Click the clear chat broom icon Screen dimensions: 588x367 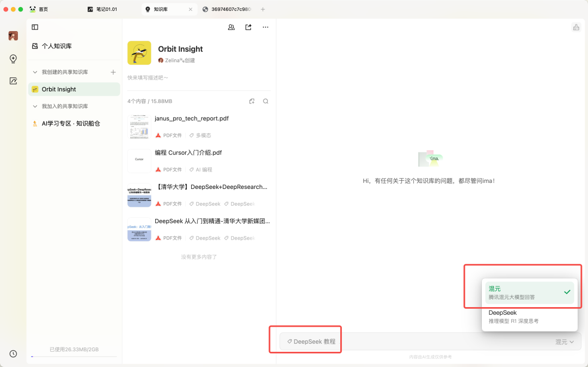[576, 27]
